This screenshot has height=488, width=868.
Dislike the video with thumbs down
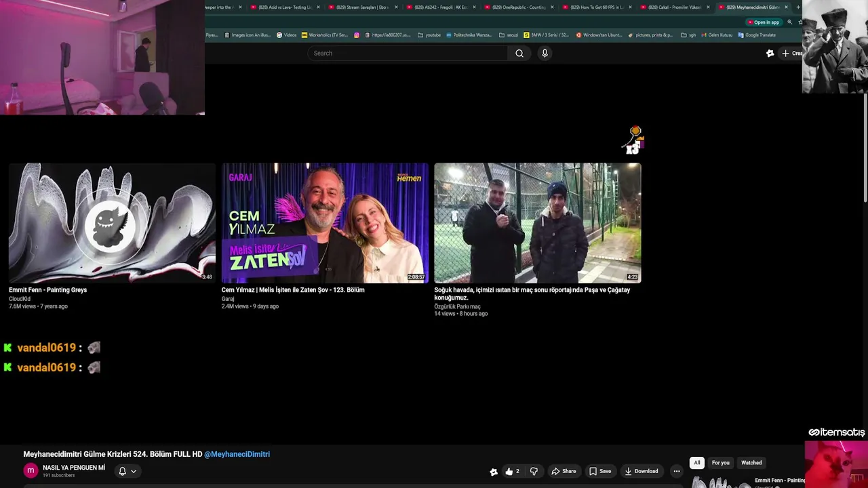[x=534, y=471]
